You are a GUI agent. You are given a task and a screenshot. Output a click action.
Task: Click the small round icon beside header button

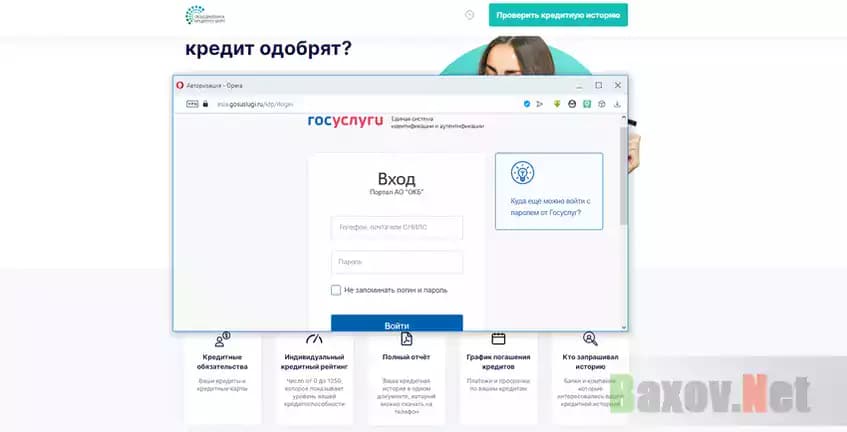pyautogui.click(x=469, y=15)
